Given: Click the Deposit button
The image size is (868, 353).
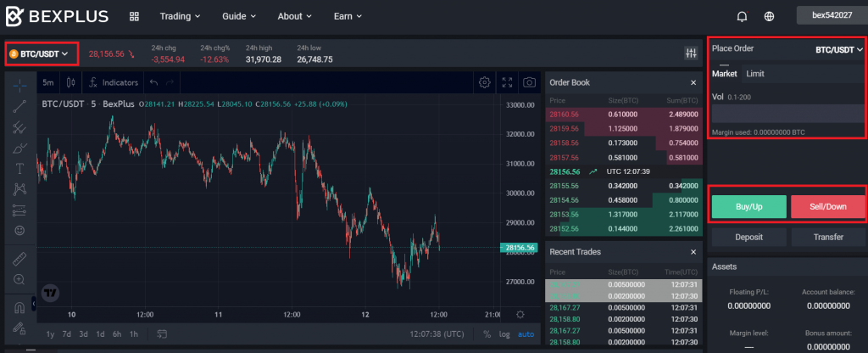Looking at the screenshot, I should pos(749,238).
